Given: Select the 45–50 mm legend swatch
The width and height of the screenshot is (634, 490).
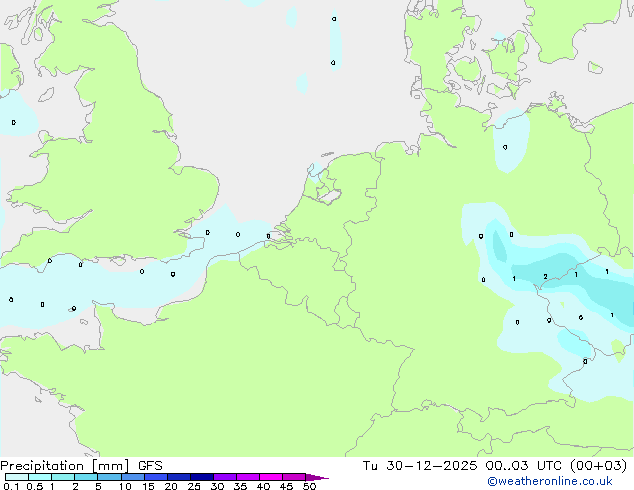Looking at the screenshot, I should tap(294, 477).
